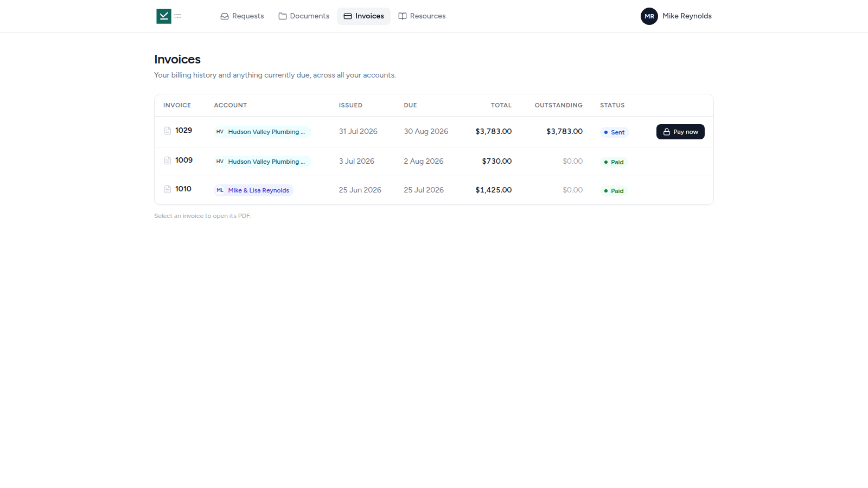Click the document icon beside invoice 1029
This screenshot has height=488, width=868.
(168, 131)
